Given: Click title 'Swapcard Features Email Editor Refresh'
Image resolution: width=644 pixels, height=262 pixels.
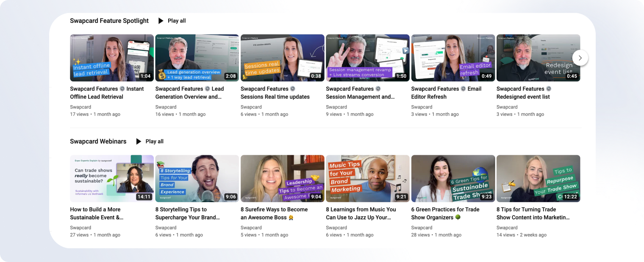Looking at the screenshot, I should 446,93.
